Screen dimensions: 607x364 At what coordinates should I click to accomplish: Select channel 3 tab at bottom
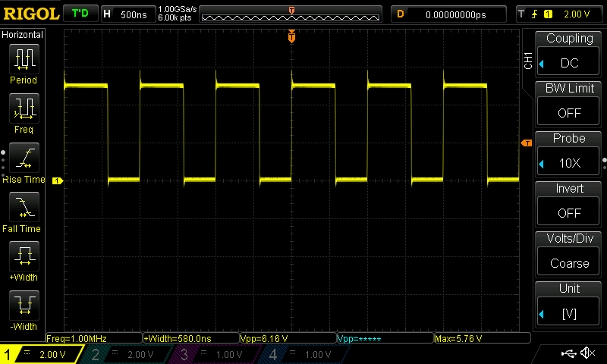[215, 354]
